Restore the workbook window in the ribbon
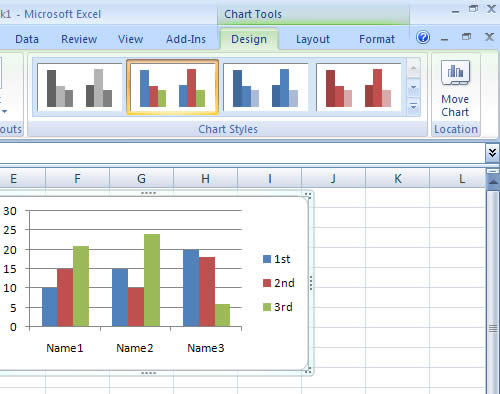 (x=467, y=37)
